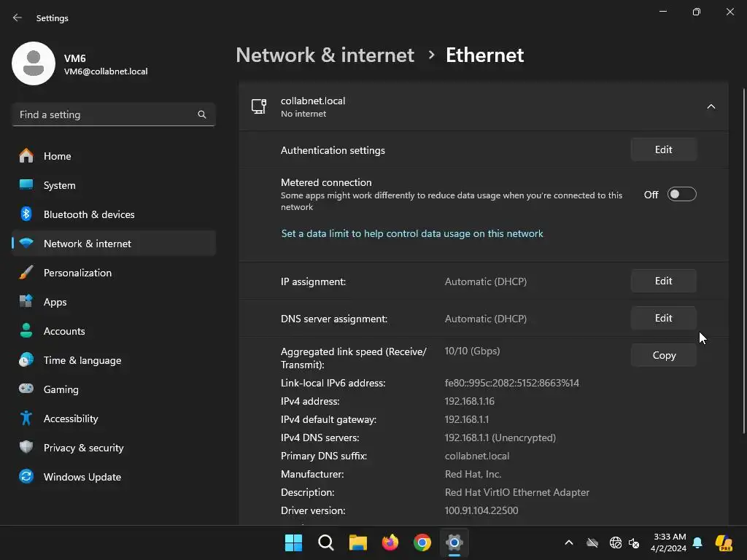Launch Firefox from the taskbar
Image resolution: width=747 pixels, height=560 pixels.
point(390,542)
